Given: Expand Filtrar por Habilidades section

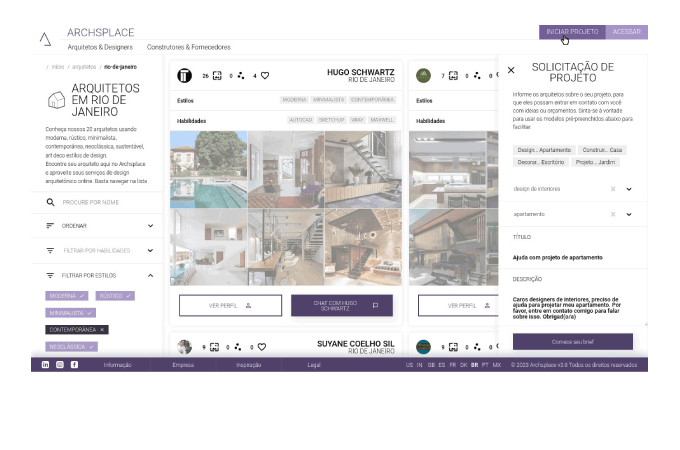Looking at the screenshot, I should click(150, 251).
